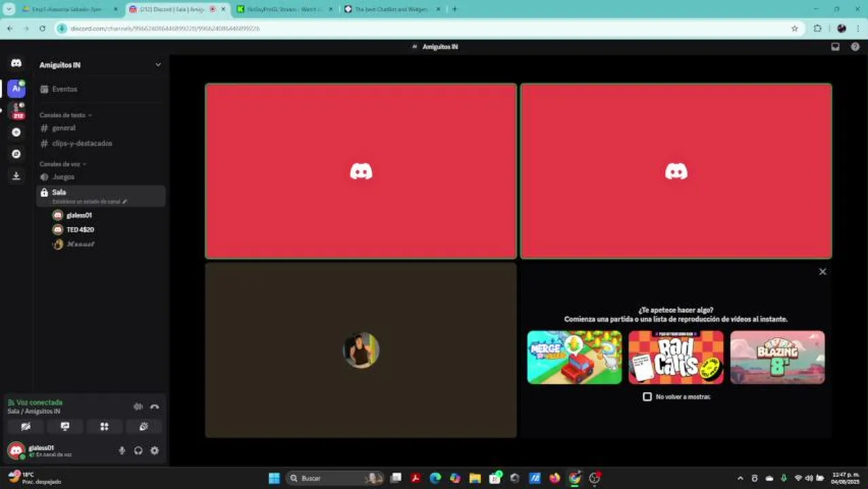The width and height of the screenshot is (868, 489).
Task: Collapse the Canales de texto category
Action: [65, 115]
